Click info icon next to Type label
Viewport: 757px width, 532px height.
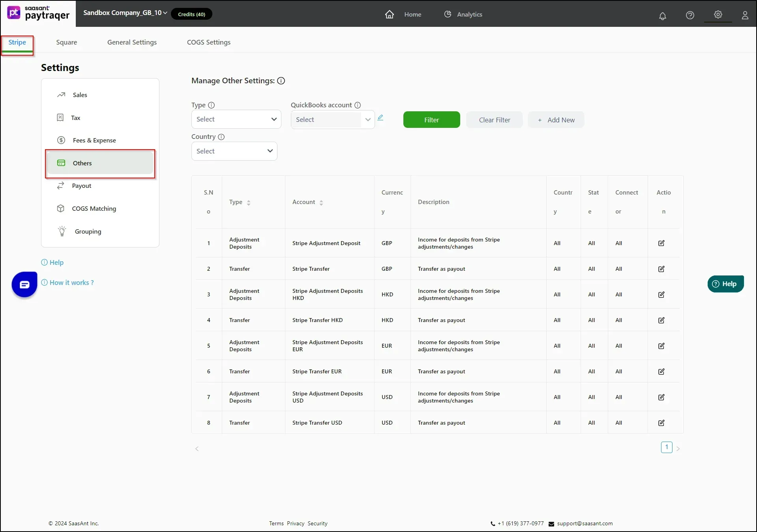pyautogui.click(x=212, y=105)
